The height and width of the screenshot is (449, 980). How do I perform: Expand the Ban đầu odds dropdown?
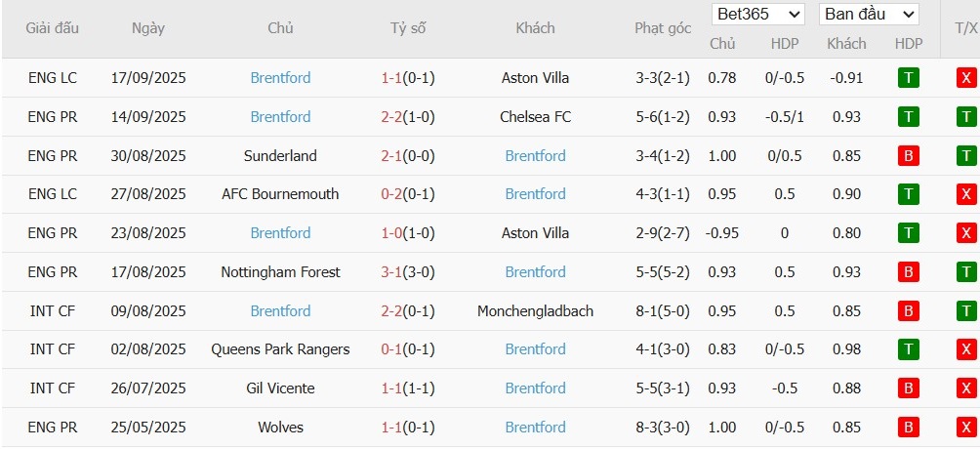869,14
